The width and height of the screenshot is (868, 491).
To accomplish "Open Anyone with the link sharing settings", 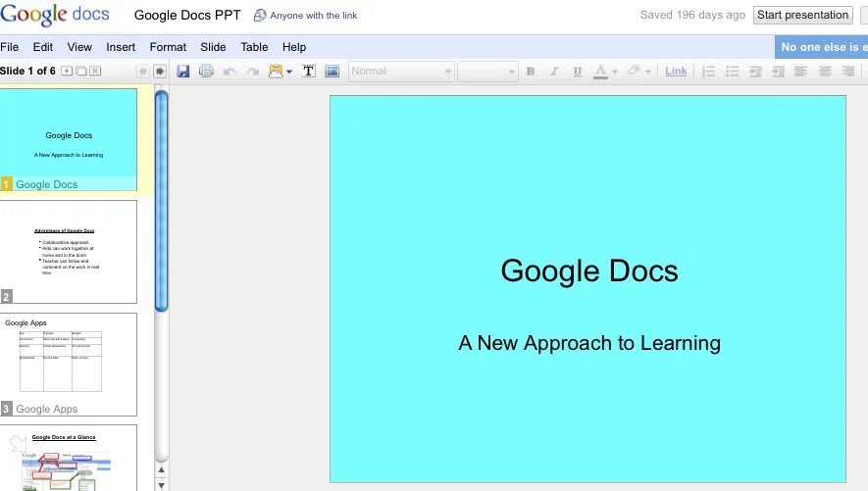I will (x=313, y=16).
